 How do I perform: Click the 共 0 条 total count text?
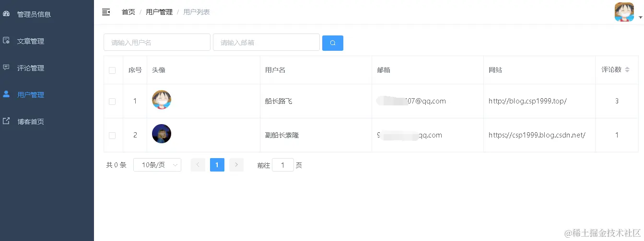click(116, 165)
